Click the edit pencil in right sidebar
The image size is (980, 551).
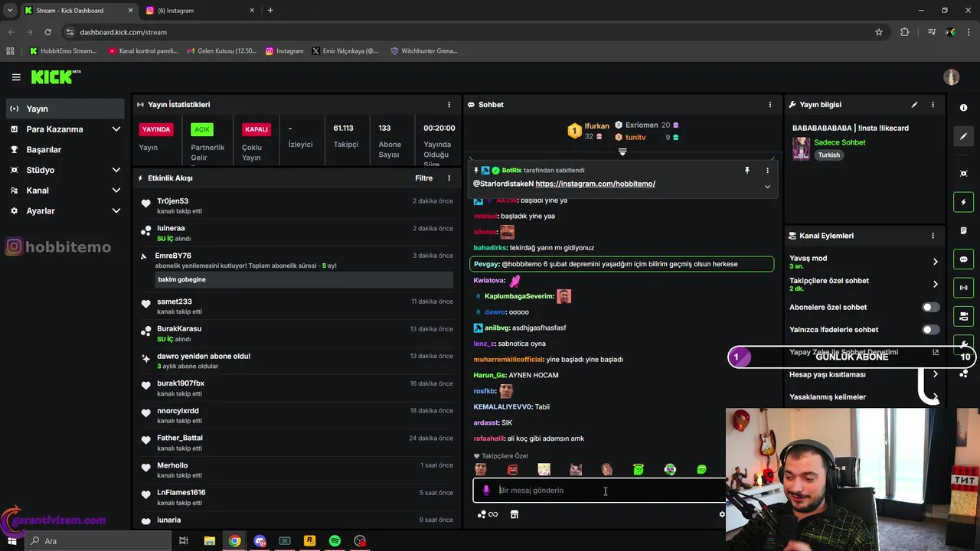coord(964,136)
